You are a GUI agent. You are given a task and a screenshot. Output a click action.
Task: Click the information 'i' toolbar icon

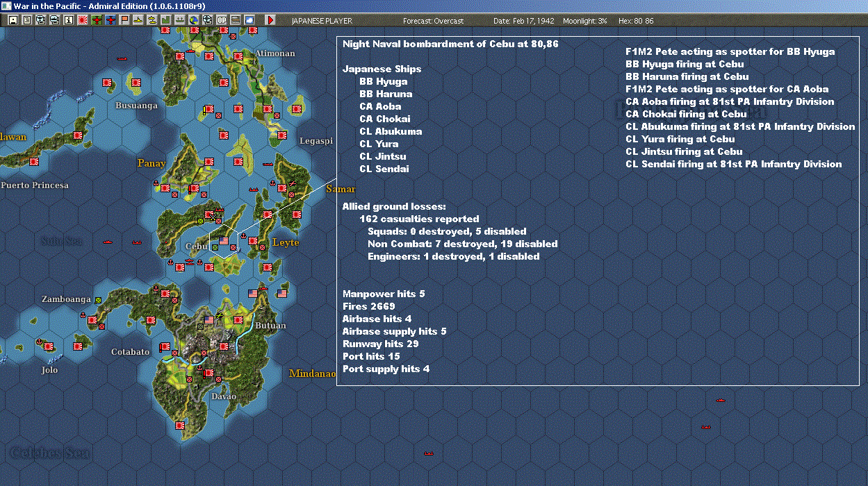[x=68, y=20]
